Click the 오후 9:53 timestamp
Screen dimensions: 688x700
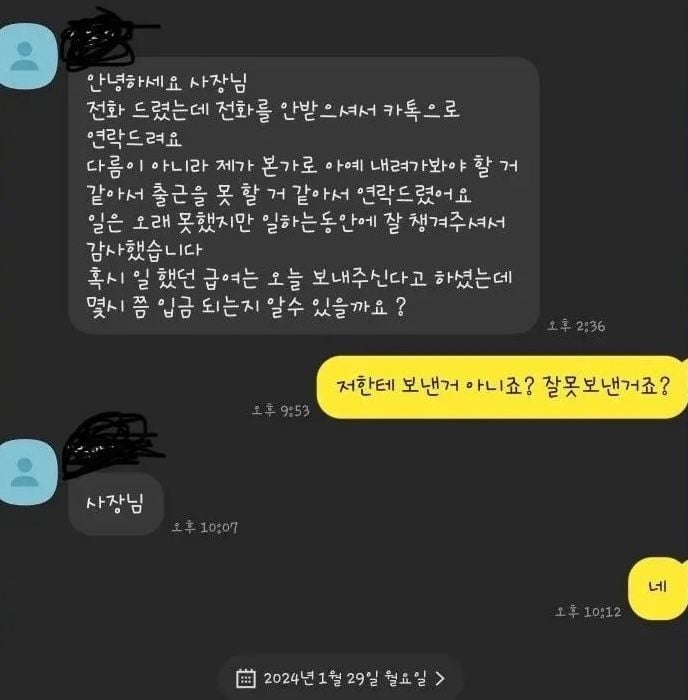(281, 411)
